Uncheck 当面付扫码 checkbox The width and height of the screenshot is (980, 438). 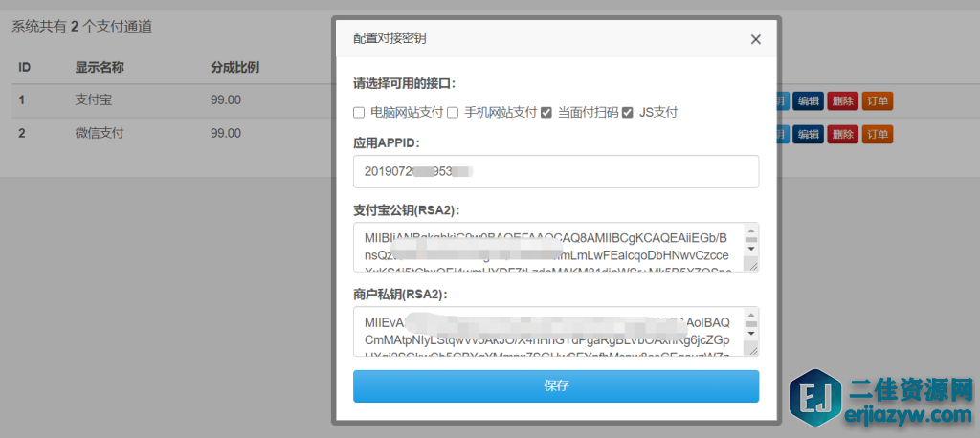(x=546, y=113)
